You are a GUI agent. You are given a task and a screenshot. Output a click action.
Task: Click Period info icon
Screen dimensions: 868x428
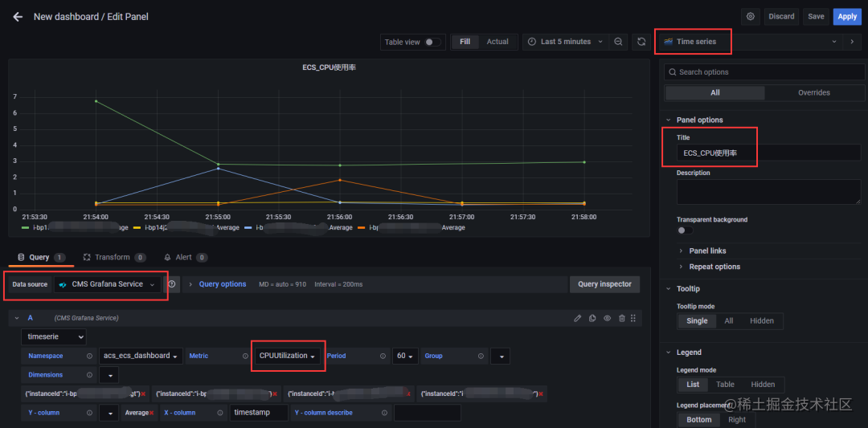[x=383, y=356]
